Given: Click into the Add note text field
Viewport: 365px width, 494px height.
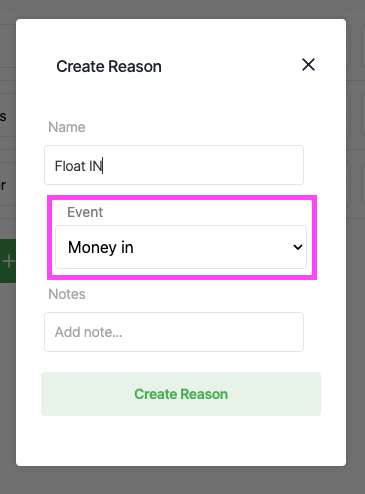Looking at the screenshot, I should coord(174,332).
